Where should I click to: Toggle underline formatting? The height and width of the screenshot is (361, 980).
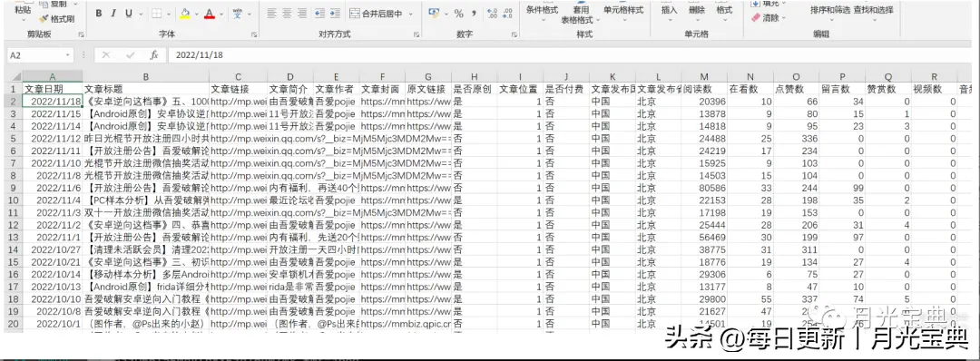click(x=129, y=14)
